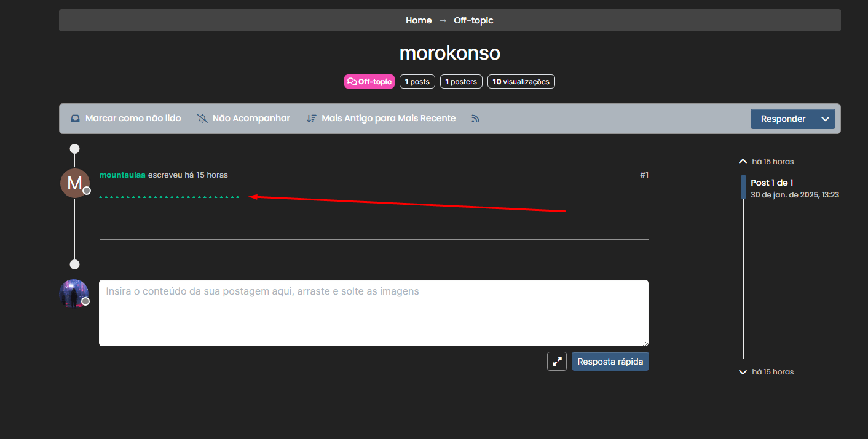Click the Responder button

pos(783,119)
